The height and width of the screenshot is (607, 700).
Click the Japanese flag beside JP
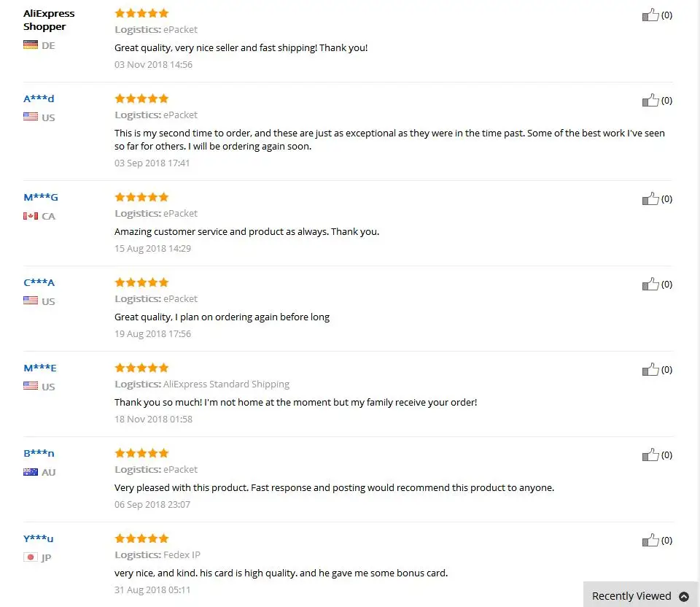[x=31, y=557]
